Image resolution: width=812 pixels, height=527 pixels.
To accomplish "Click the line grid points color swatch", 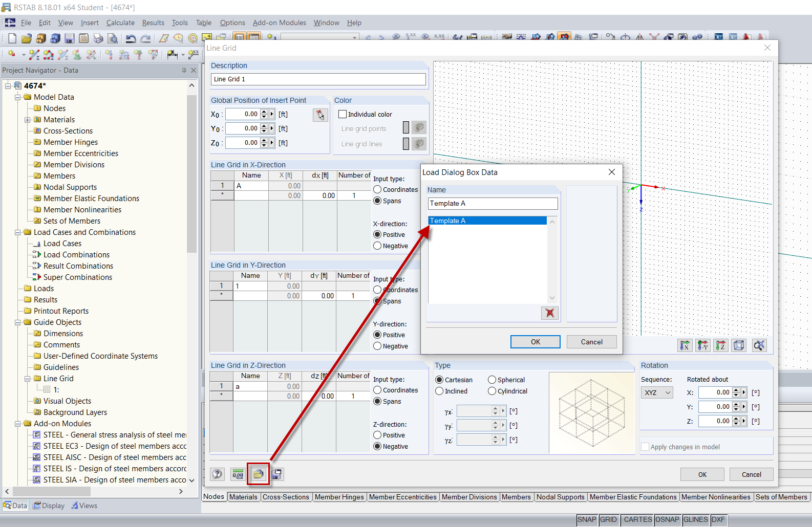I will pyautogui.click(x=406, y=127).
